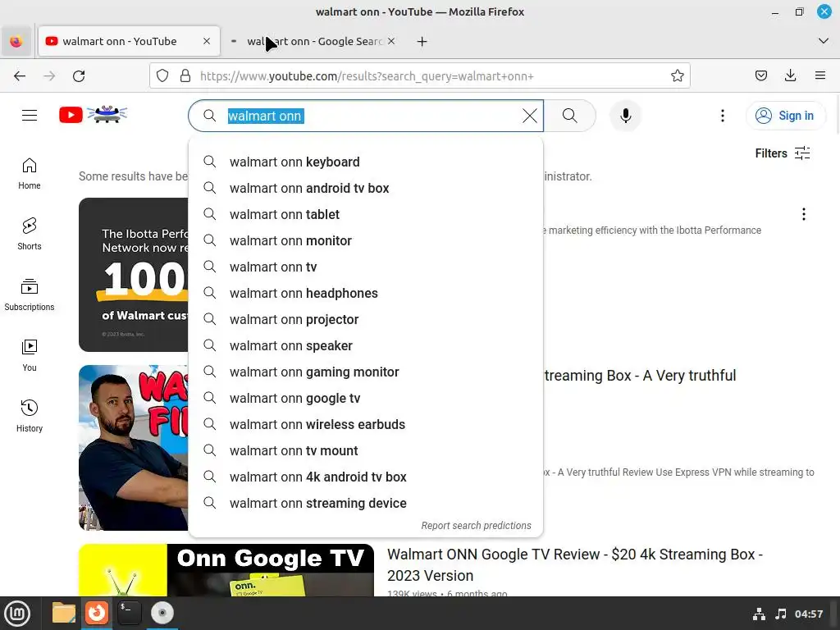The width and height of the screenshot is (840, 630).
Task: Click Report search predictions link
Action: tap(476, 526)
